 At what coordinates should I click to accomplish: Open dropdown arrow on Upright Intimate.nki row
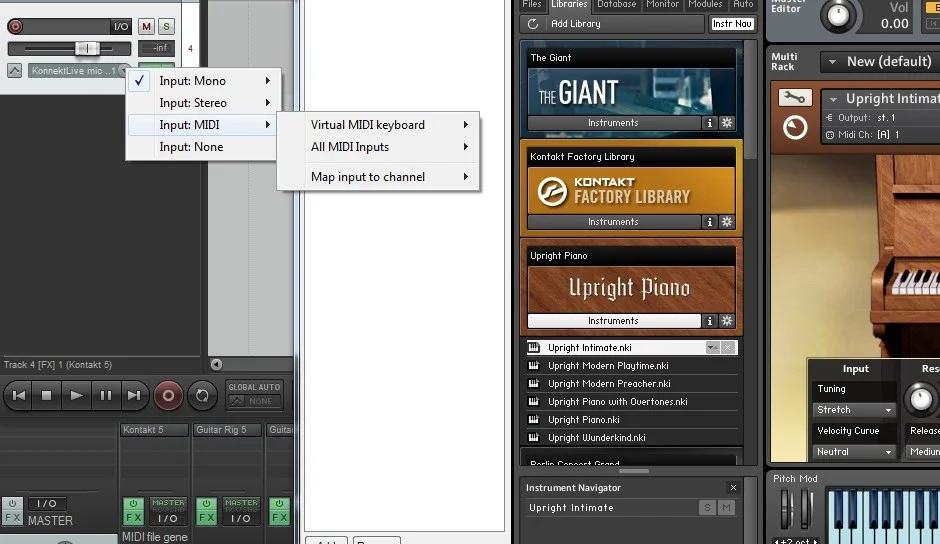[712, 348]
